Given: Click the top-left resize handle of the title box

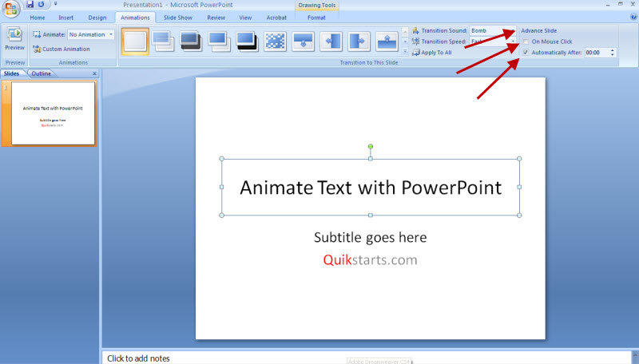Looking at the screenshot, I should tap(222, 159).
